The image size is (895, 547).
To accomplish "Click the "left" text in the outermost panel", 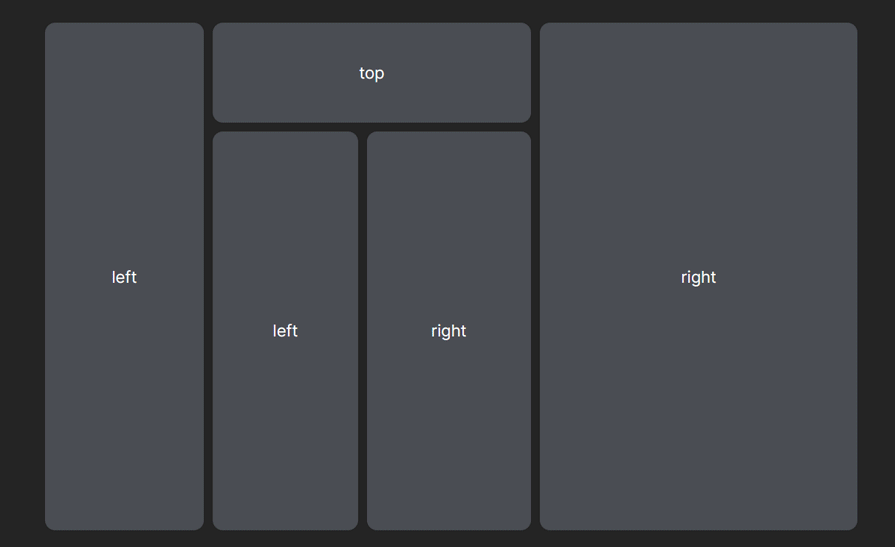I will [x=124, y=277].
